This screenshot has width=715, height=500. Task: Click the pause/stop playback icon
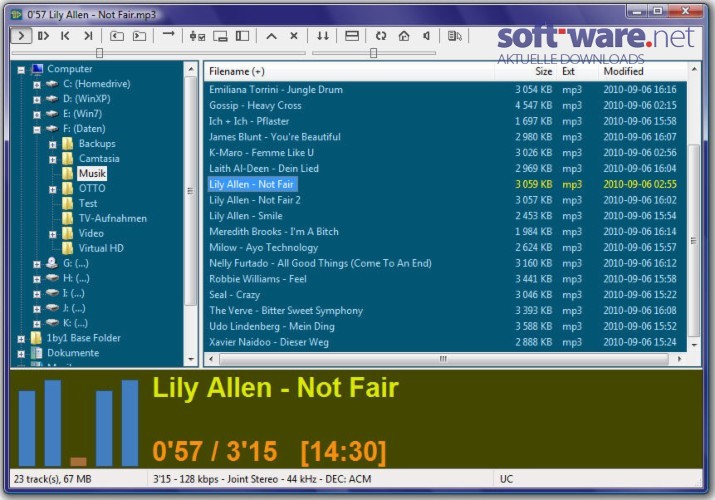click(43, 36)
